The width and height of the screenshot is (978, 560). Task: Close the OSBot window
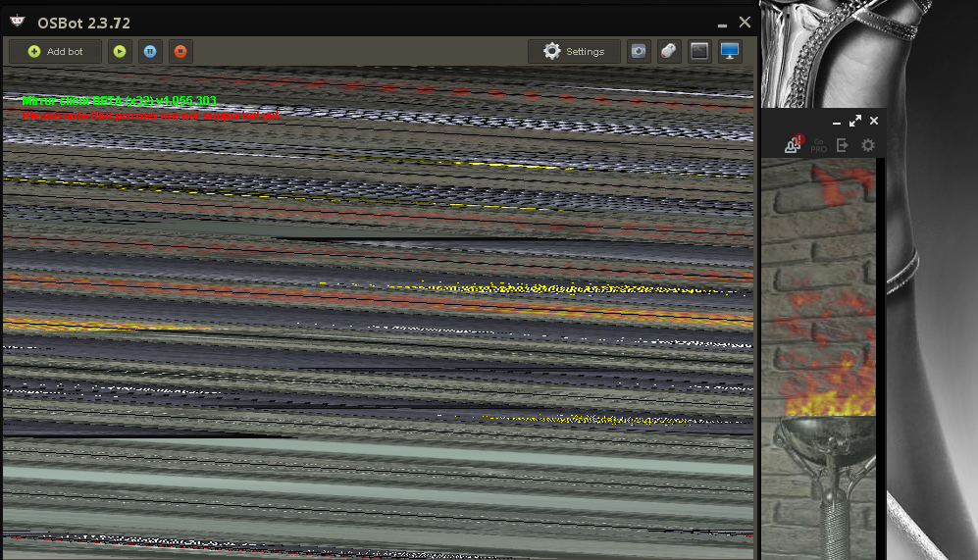click(x=745, y=23)
